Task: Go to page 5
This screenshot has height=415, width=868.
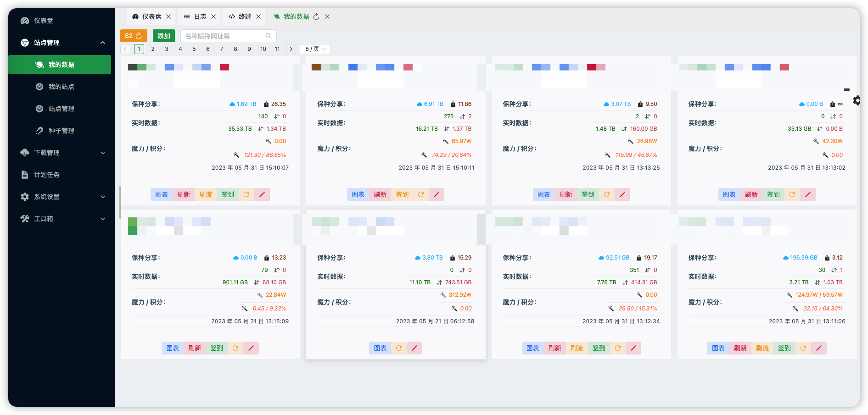Action: coord(194,49)
